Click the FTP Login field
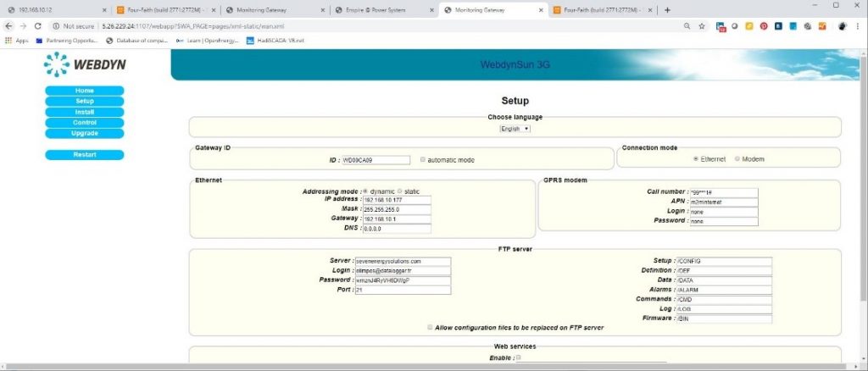This screenshot has width=868, height=371. pos(403,271)
